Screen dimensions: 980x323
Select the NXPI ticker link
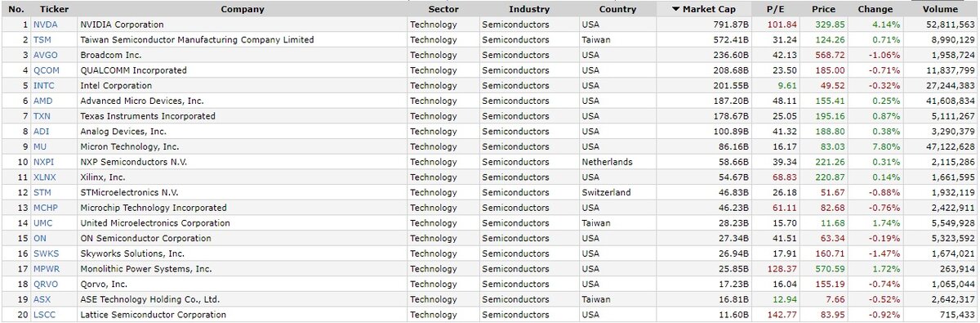[45, 162]
